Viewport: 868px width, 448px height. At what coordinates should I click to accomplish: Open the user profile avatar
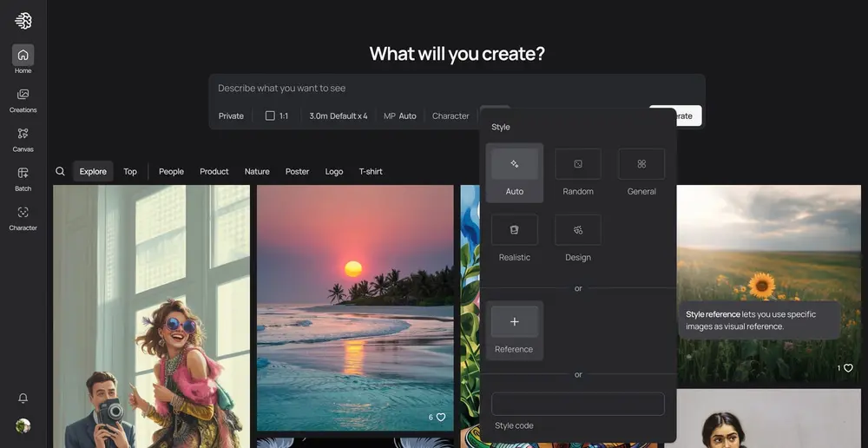(23, 425)
